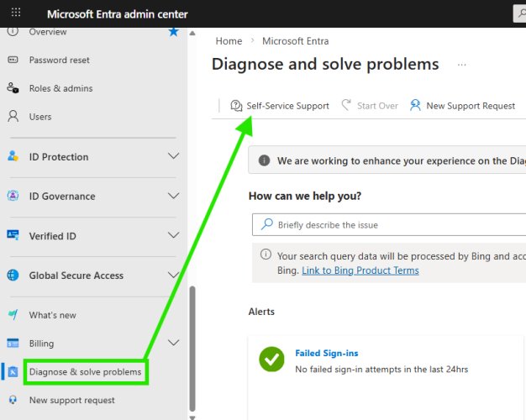526x420 pixels.
Task: Click the New support request headset icon
Action: (13, 400)
